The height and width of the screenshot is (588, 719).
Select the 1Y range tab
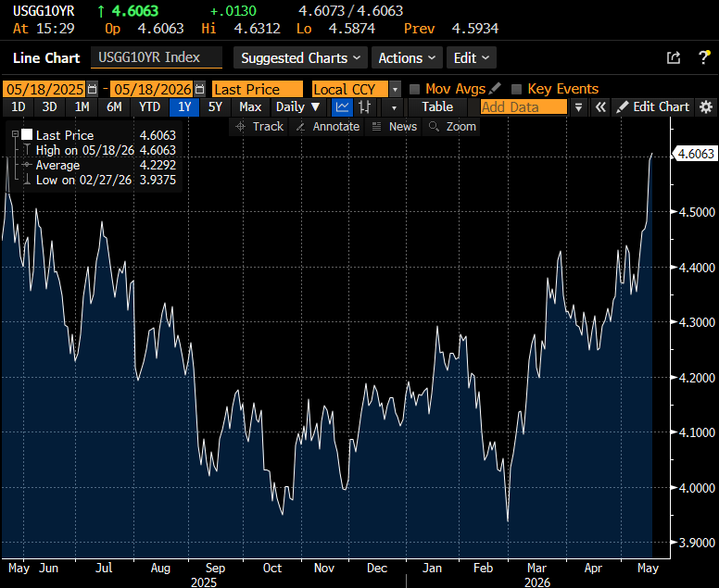coord(184,107)
